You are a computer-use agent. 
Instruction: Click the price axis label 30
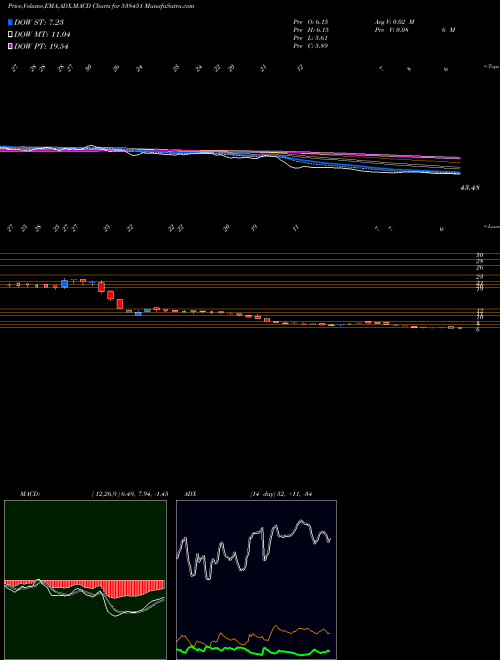[479, 255]
